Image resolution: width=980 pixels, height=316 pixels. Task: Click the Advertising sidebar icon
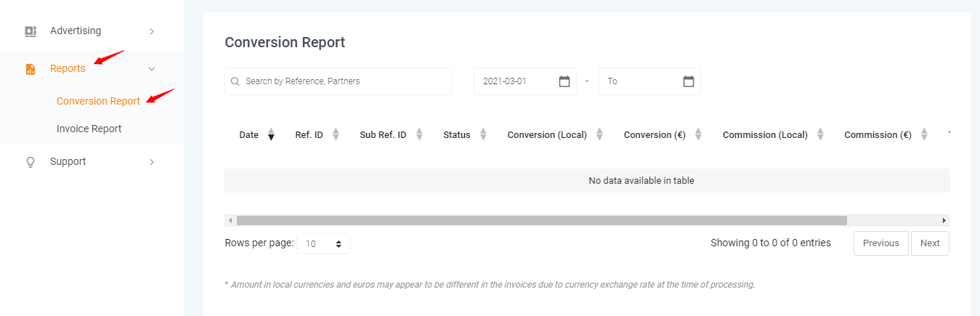coord(31,31)
